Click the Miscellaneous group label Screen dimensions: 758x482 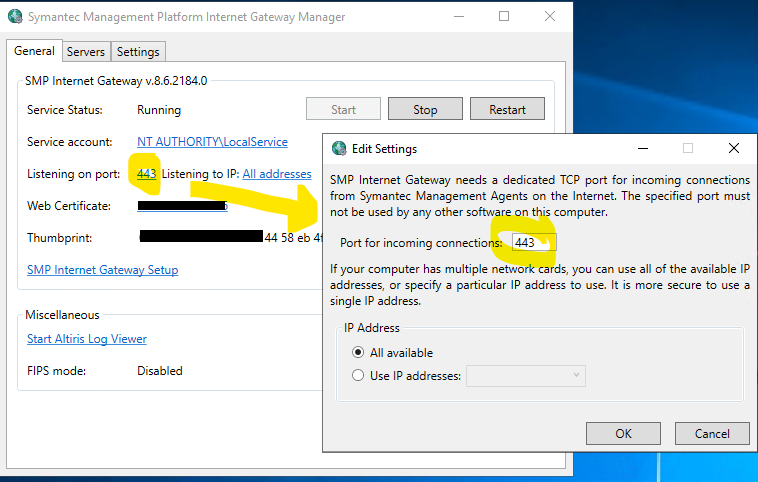coord(62,315)
